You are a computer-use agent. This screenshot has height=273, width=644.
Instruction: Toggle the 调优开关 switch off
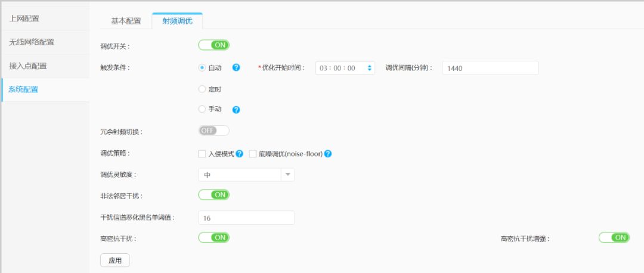[213, 45]
